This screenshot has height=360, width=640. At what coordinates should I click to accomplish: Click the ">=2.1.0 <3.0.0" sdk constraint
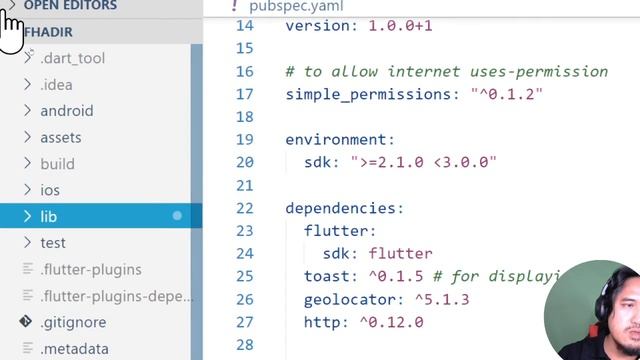point(424,162)
